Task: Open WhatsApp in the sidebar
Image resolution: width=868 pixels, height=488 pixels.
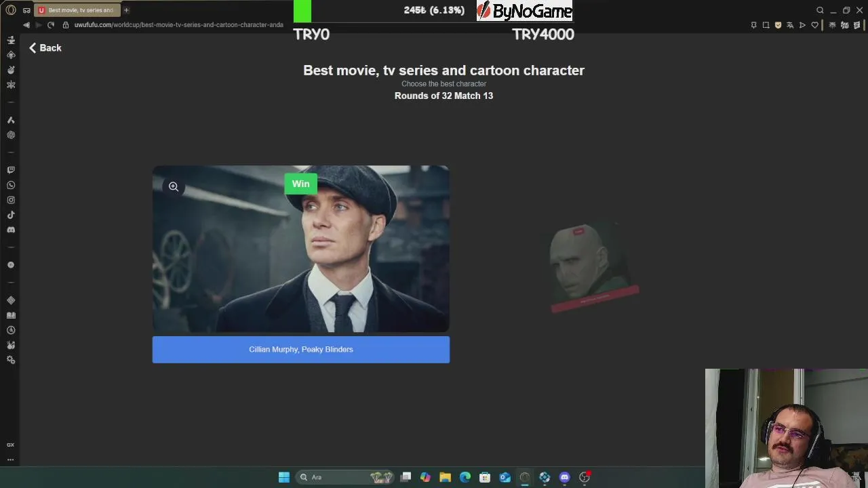Action: [x=11, y=185]
